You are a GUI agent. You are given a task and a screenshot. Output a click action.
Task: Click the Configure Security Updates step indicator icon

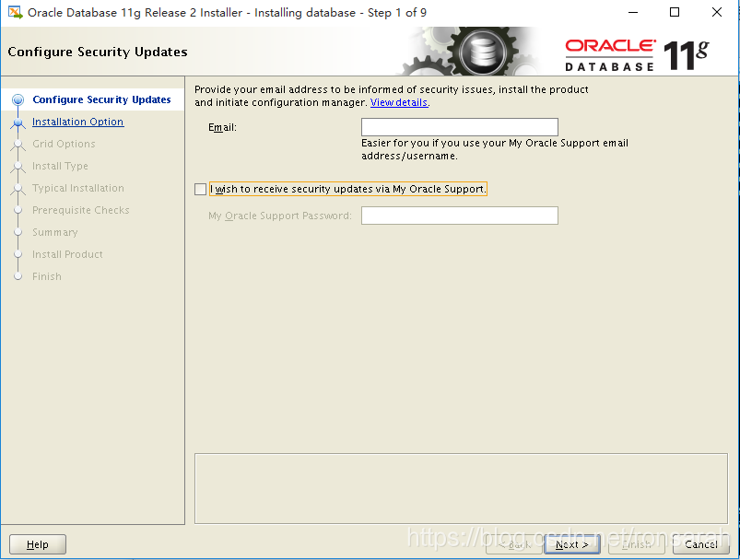(x=18, y=99)
